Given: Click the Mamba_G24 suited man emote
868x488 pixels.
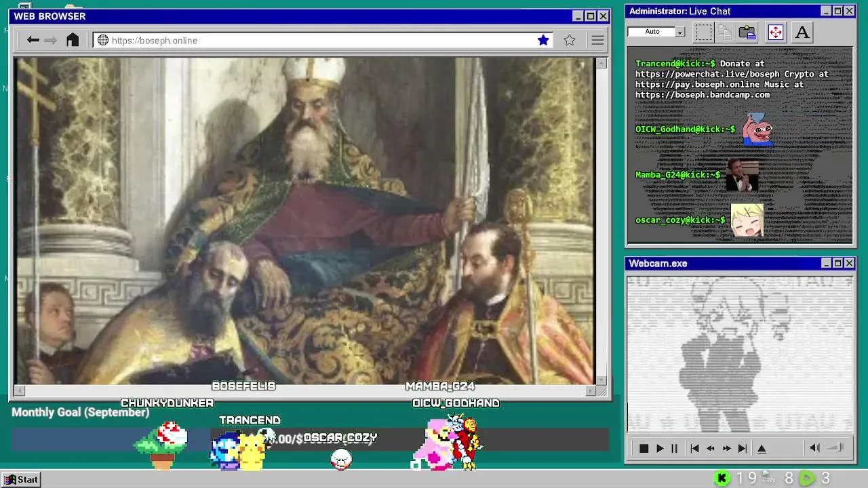Looking at the screenshot, I should tap(742, 175).
